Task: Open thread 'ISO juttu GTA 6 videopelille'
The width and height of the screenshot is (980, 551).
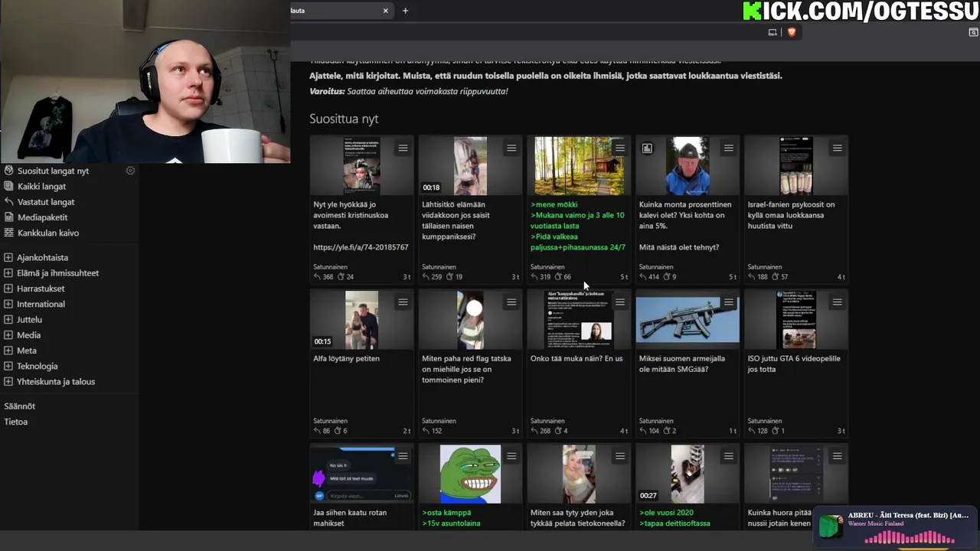Action: tap(794, 364)
